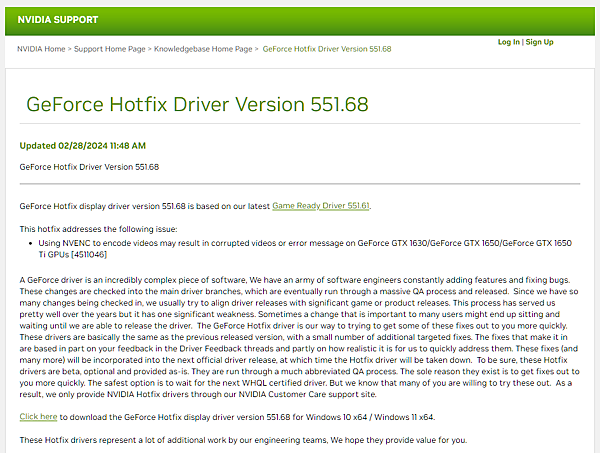Open the NVIDIA Home breadcrumb link

pos(41,49)
